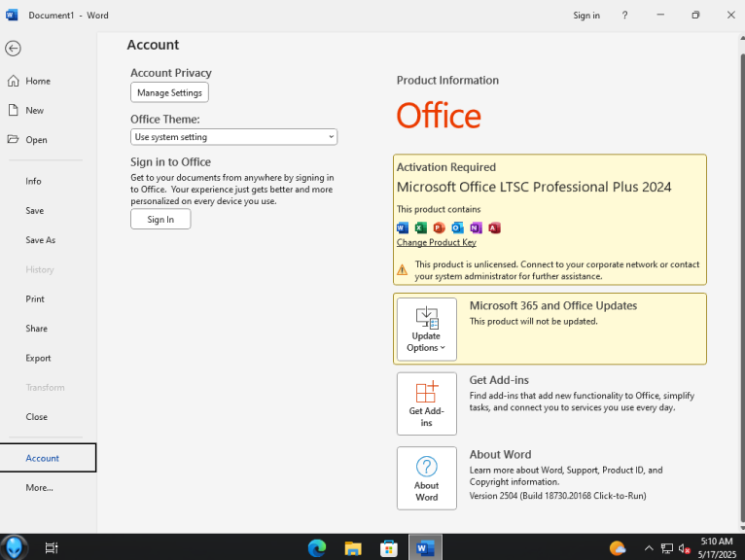Viewport: 745px width, 560px height.
Task: Click 'This product will not be updated.' text
Action: tap(534, 322)
